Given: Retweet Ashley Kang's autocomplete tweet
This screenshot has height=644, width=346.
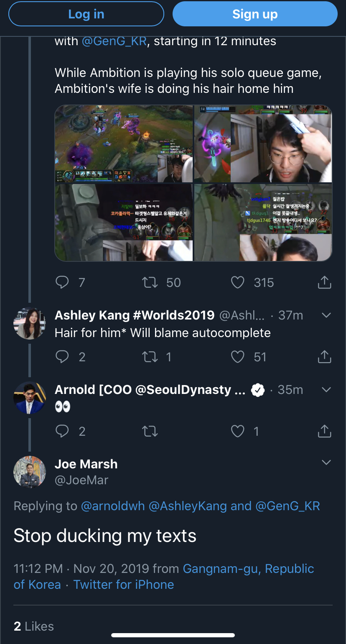Looking at the screenshot, I should 150,357.
